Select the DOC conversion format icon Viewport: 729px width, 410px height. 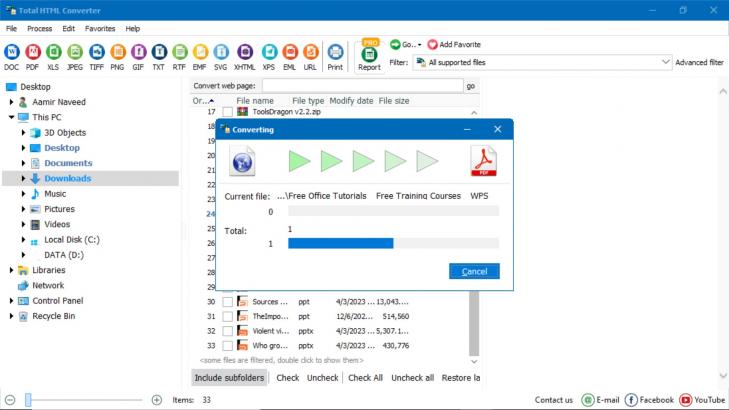tap(12, 51)
